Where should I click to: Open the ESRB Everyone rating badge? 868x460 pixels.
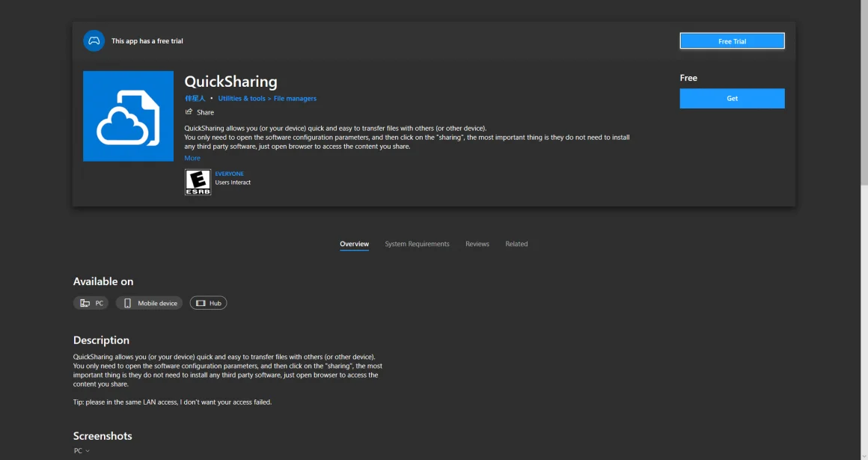[x=198, y=182]
